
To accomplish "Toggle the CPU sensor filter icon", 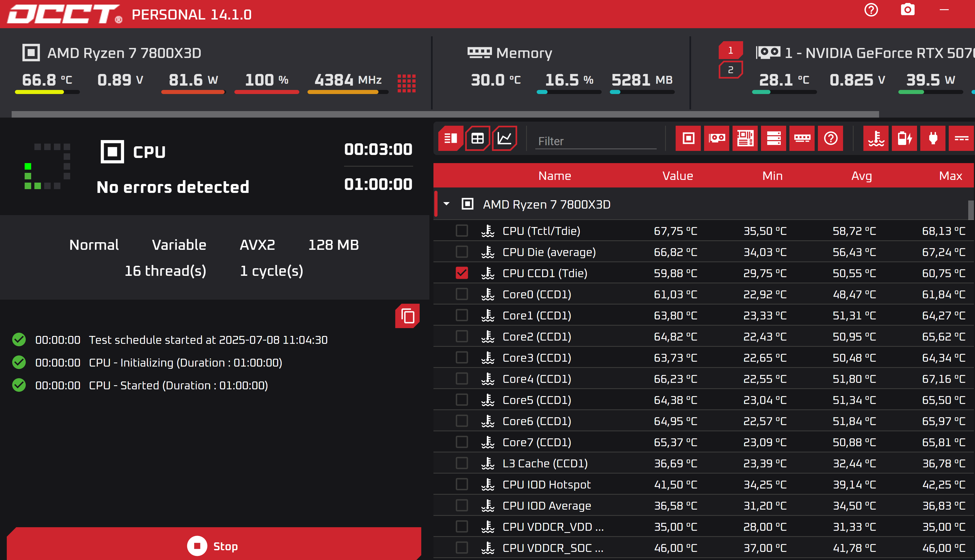I will pyautogui.click(x=688, y=138).
